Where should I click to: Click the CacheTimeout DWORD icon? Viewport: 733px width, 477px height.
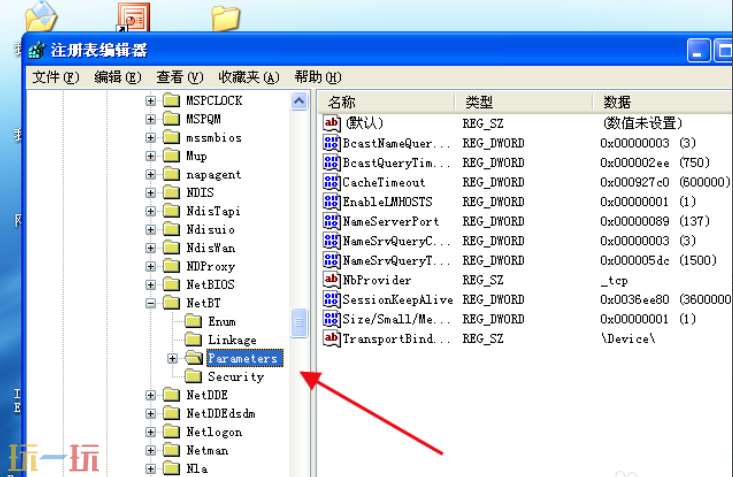pos(331,182)
